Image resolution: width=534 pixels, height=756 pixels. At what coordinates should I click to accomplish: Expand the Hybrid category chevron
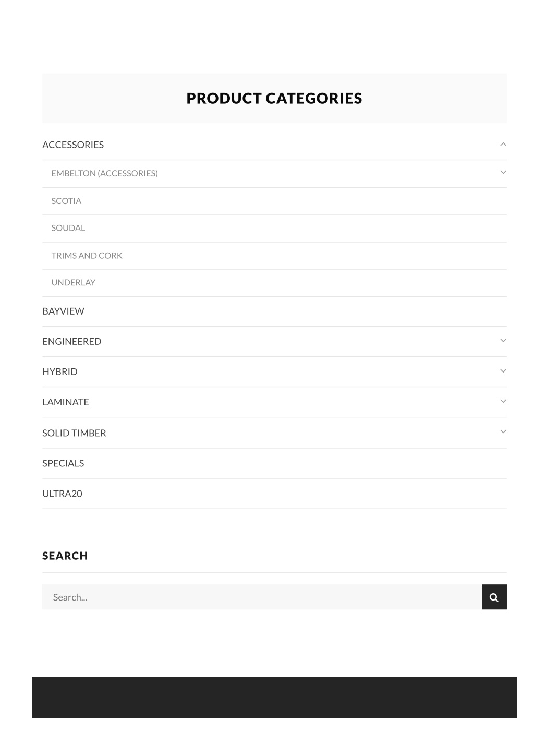click(x=503, y=370)
